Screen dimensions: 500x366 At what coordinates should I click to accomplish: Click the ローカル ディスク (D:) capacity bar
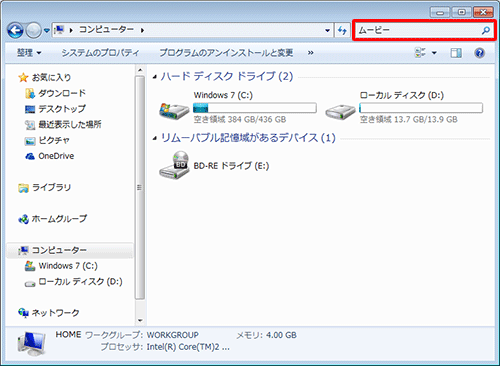click(x=421, y=108)
